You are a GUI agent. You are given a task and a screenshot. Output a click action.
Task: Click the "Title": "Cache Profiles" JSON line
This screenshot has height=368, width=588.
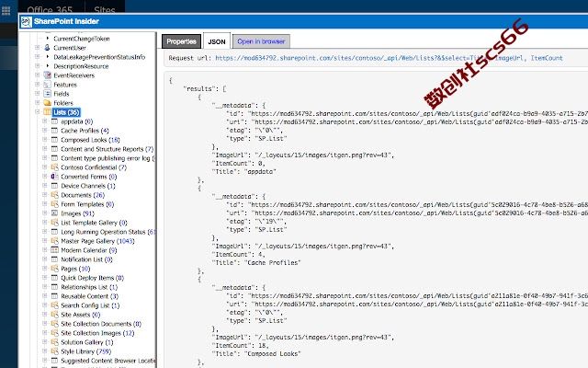256,262
